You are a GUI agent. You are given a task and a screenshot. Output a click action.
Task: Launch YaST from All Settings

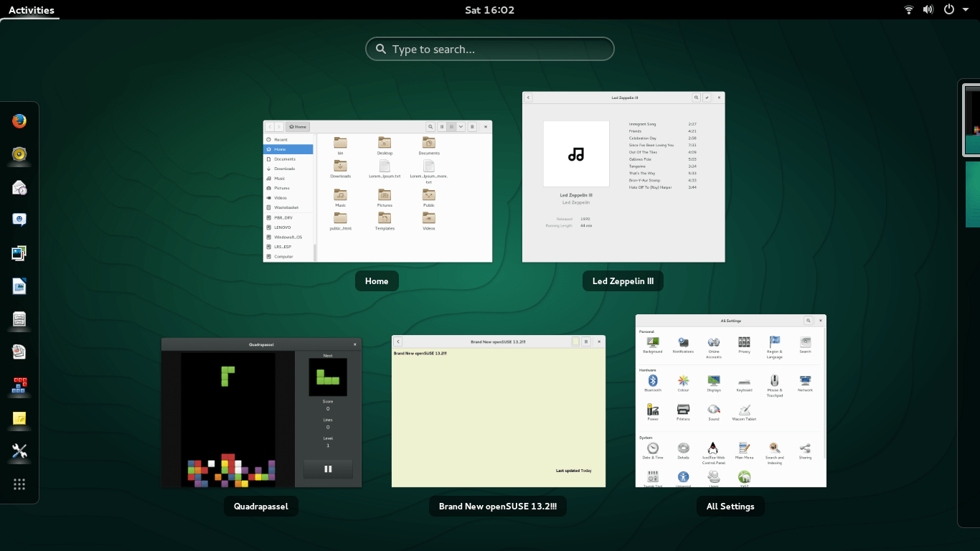click(744, 476)
